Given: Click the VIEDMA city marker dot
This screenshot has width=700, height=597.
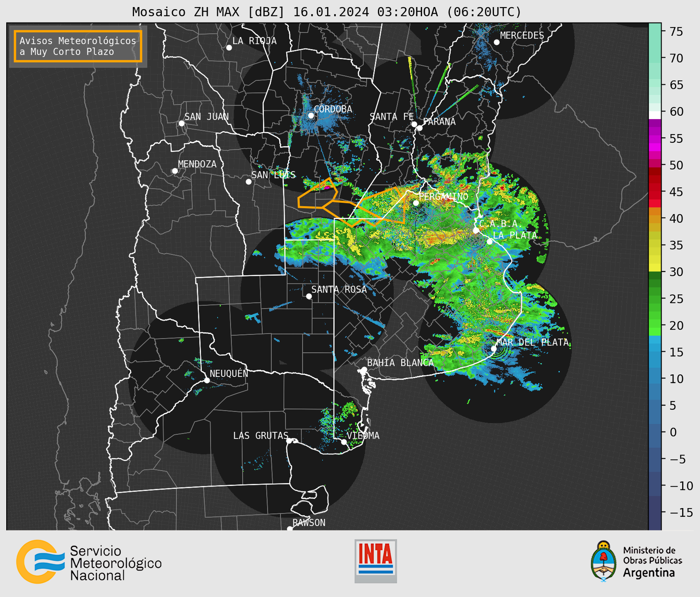Looking at the screenshot, I should coord(344,442).
